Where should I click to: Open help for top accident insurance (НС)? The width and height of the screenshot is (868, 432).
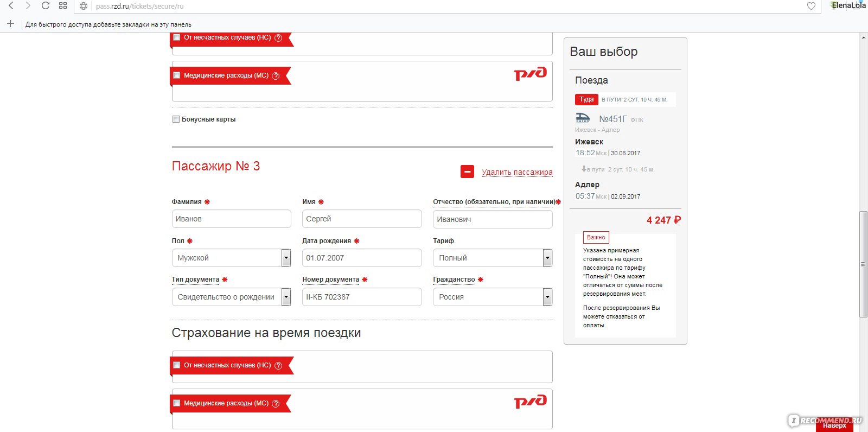(x=278, y=38)
